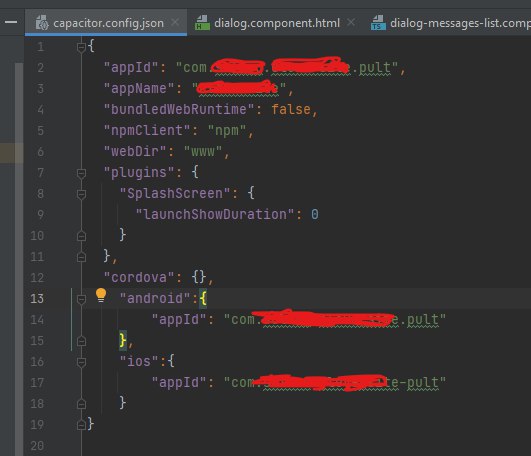The width and height of the screenshot is (531, 456).
Task: Collapse the plugins block fold on line 7
Action: pos(81,174)
